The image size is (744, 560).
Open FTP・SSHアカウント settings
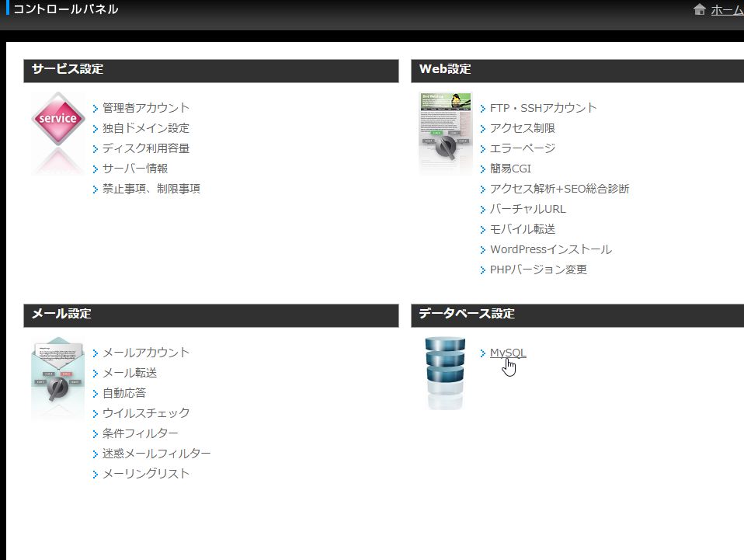[x=544, y=108]
